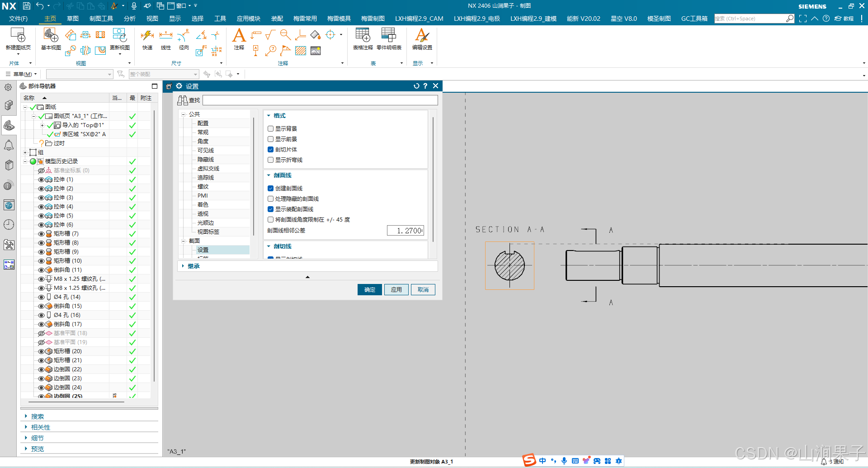Expand the 搜索 panel in the navigator
This screenshot has height=468, width=868.
tap(26, 416)
